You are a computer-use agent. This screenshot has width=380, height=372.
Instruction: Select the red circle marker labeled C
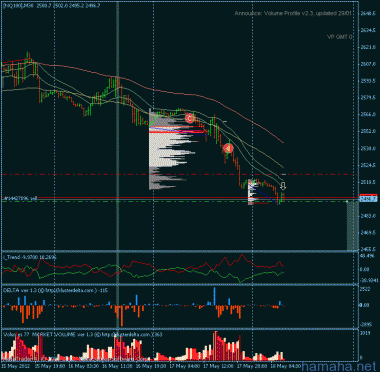click(x=189, y=118)
